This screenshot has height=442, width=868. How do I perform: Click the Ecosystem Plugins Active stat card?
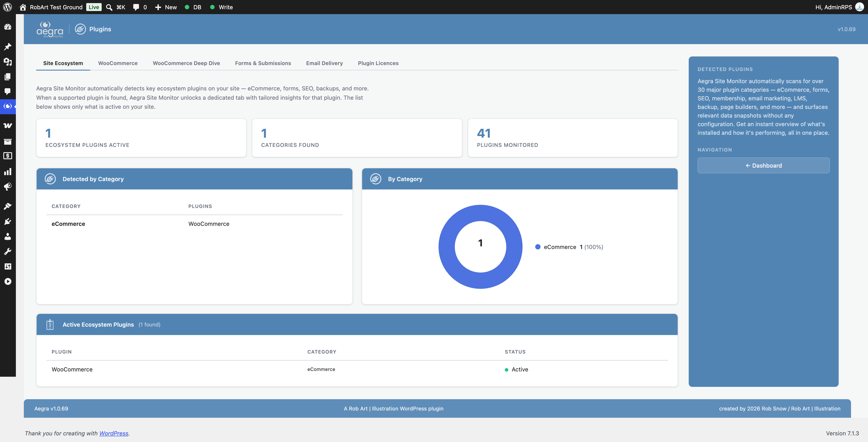[141, 138]
